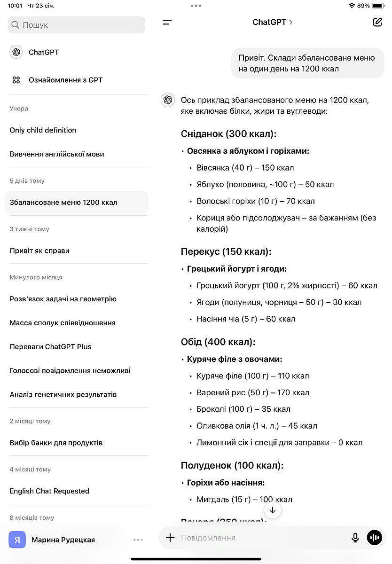The height and width of the screenshot is (564, 392).
Task: Select the 'Переваги ChatGPT Plus' conversation
Action: click(51, 347)
